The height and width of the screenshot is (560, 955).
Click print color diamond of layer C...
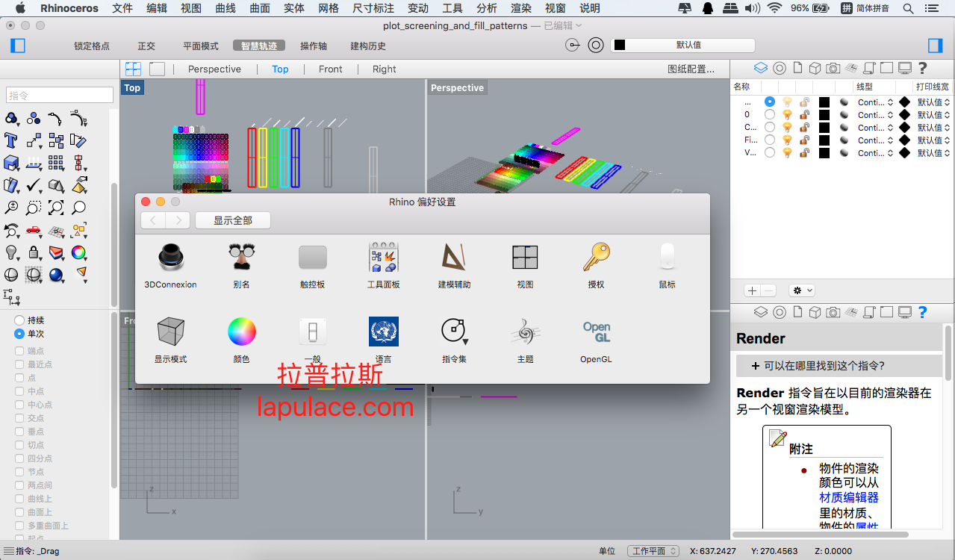(x=904, y=128)
